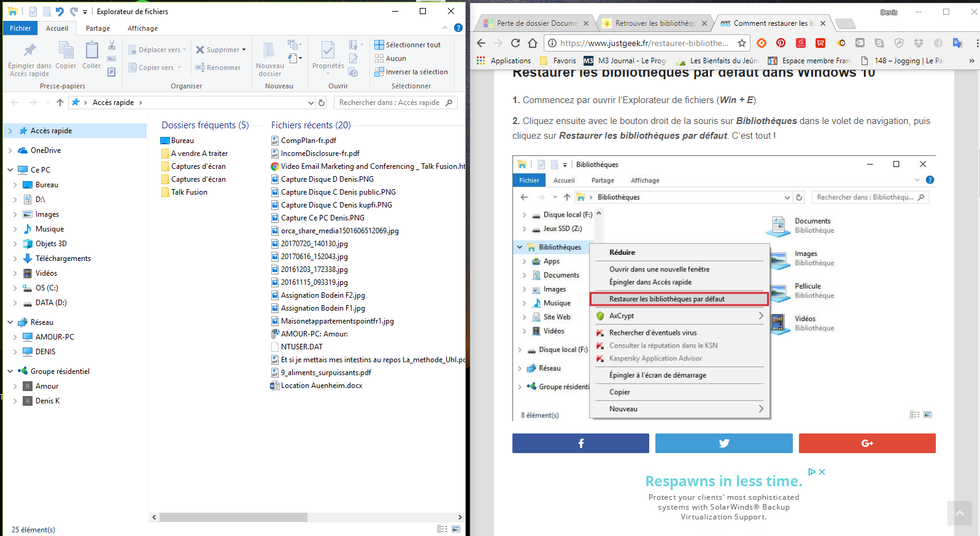The image size is (980, 536).
Task: Click the undo arrow in Explorer title bar
Action: coord(60,12)
